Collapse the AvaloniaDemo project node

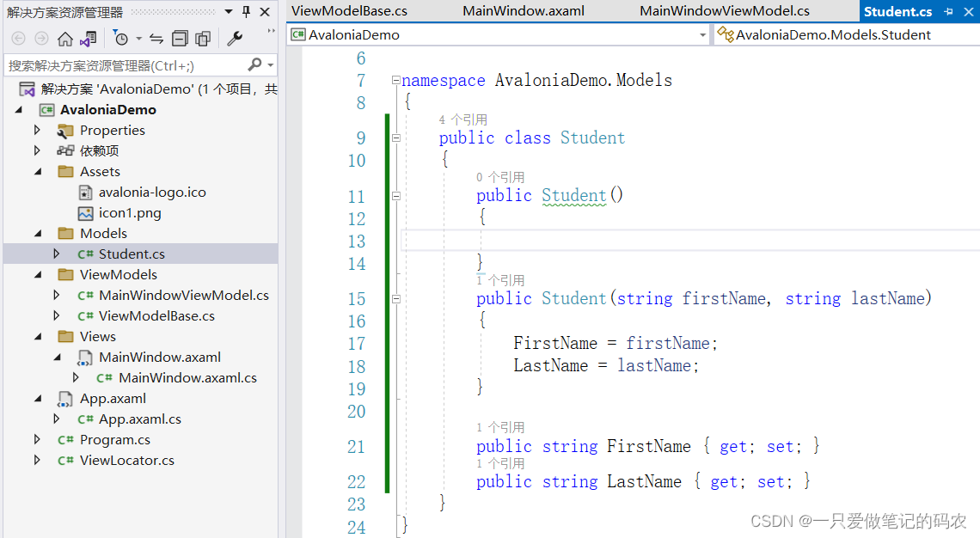tap(19, 110)
